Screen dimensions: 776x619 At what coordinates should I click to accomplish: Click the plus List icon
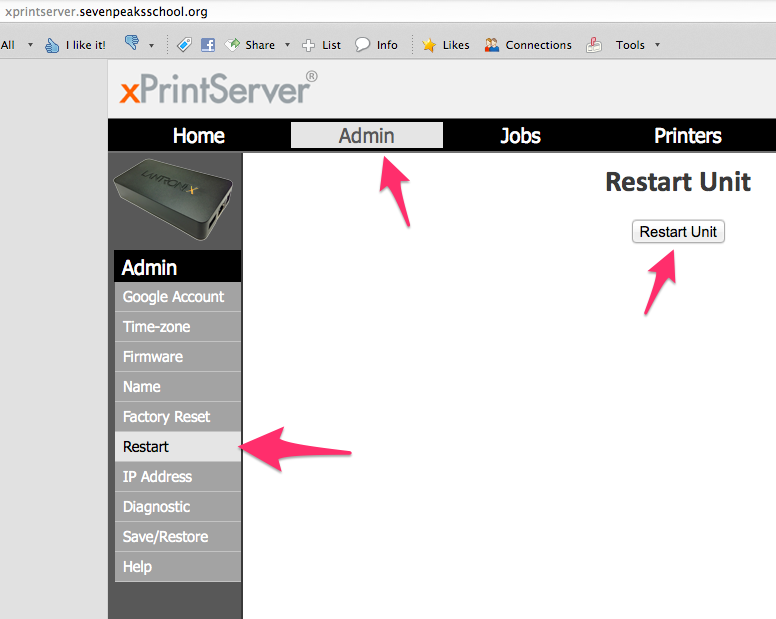(x=308, y=46)
